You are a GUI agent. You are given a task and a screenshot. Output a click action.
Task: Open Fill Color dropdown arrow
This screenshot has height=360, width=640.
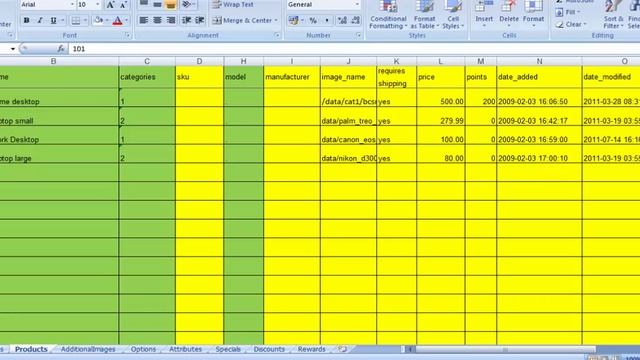[x=107, y=20]
